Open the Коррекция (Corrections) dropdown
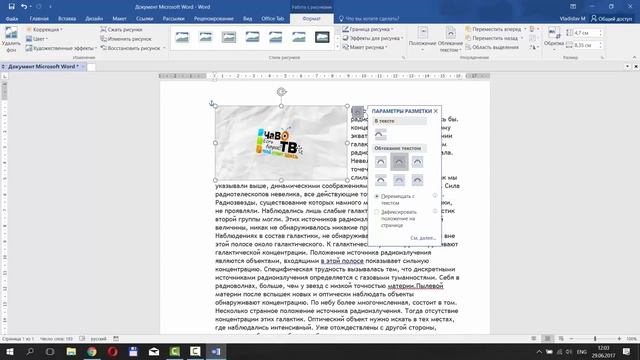 click(x=44, y=29)
